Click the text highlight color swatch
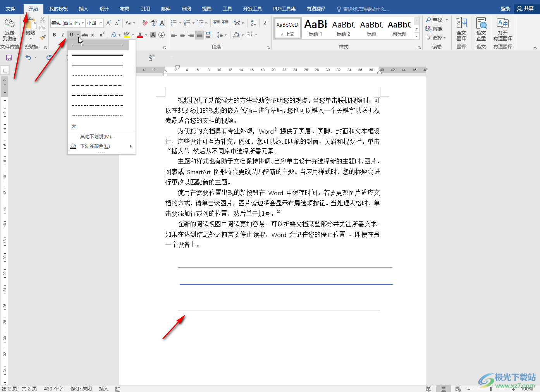 (x=127, y=35)
